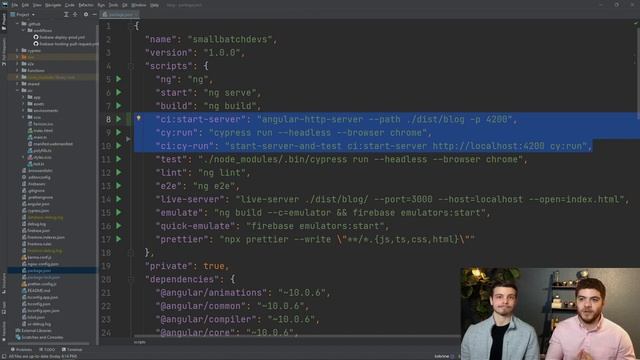Image resolution: width=640 pixels, height=360 pixels.
Task: Open the Terminal tool window
Action: (72, 350)
